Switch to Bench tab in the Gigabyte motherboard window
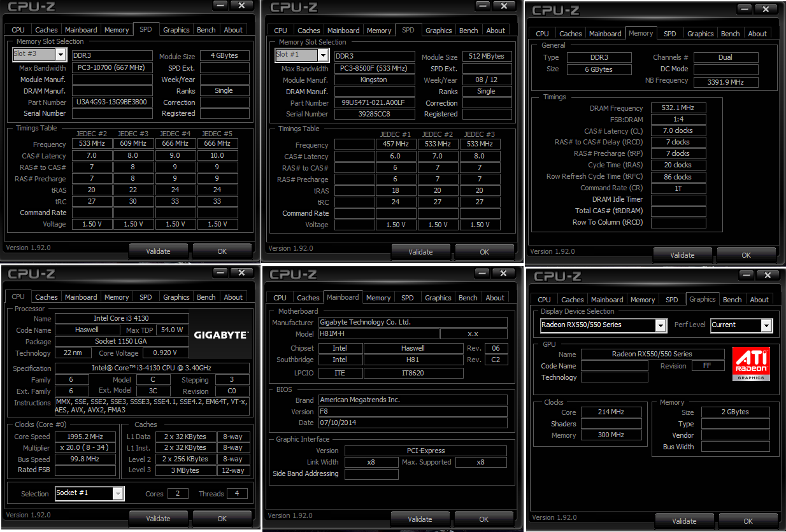Screen dimensions: 786x532 [x=468, y=298]
